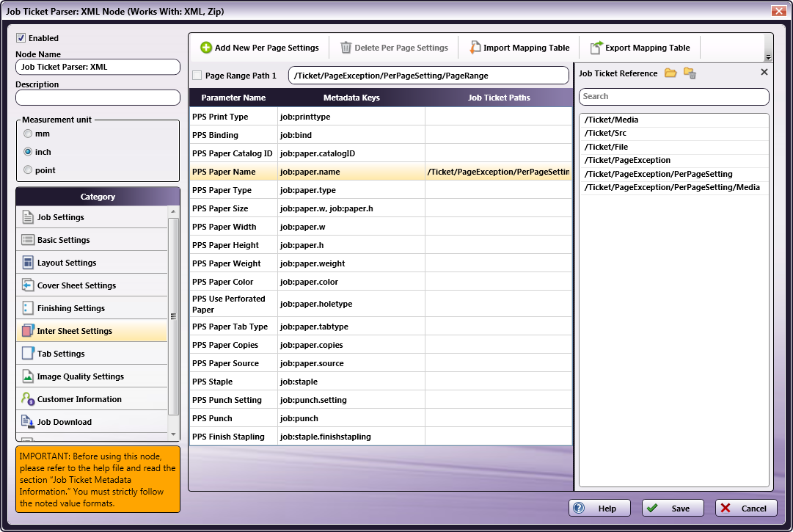Click the category list scroll up arrow
The width and height of the screenshot is (793, 532).
click(173, 211)
